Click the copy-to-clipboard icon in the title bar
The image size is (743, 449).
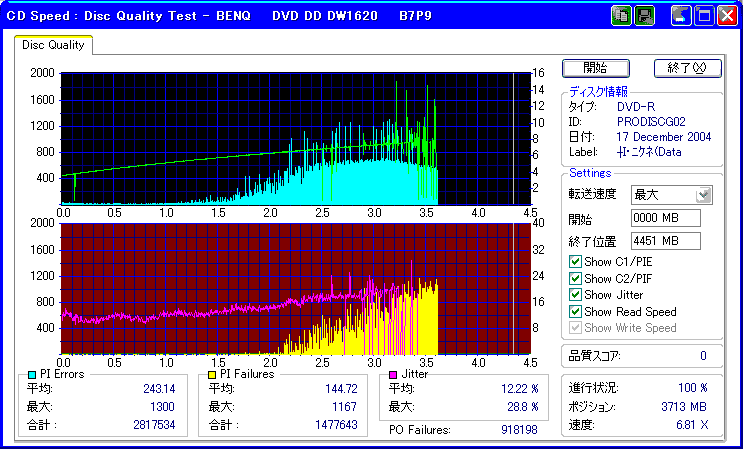(x=621, y=16)
